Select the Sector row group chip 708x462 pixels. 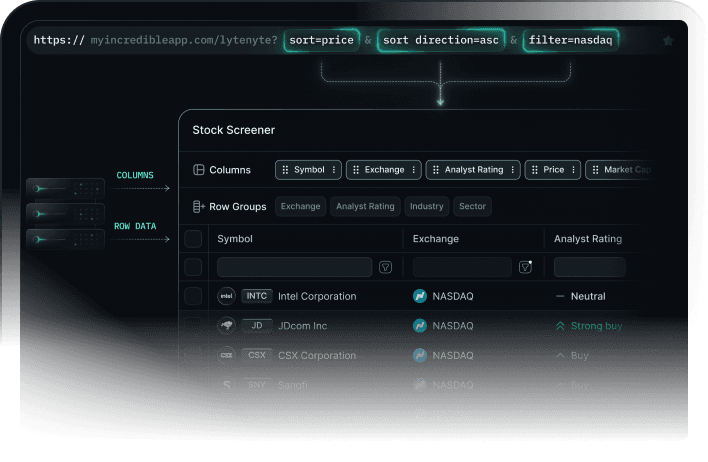click(x=472, y=206)
